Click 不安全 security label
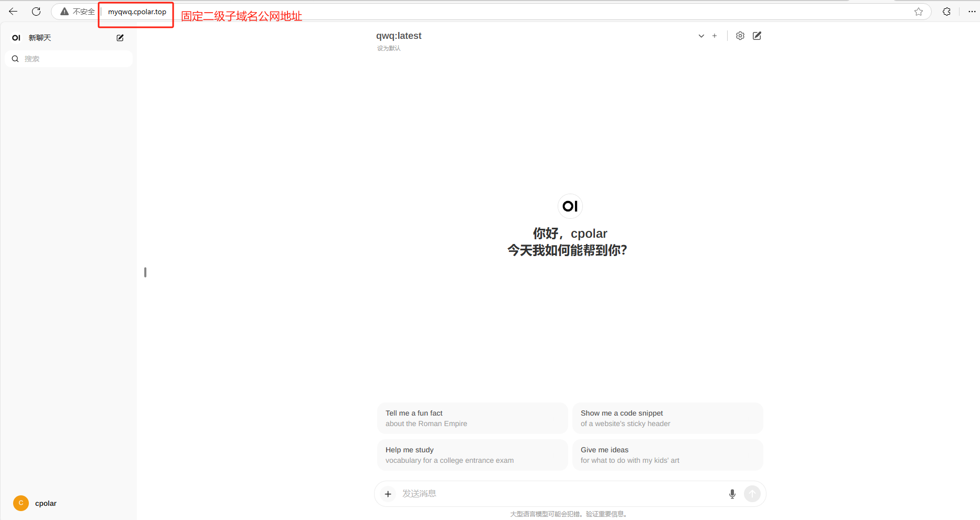 pyautogui.click(x=83, y=12)
